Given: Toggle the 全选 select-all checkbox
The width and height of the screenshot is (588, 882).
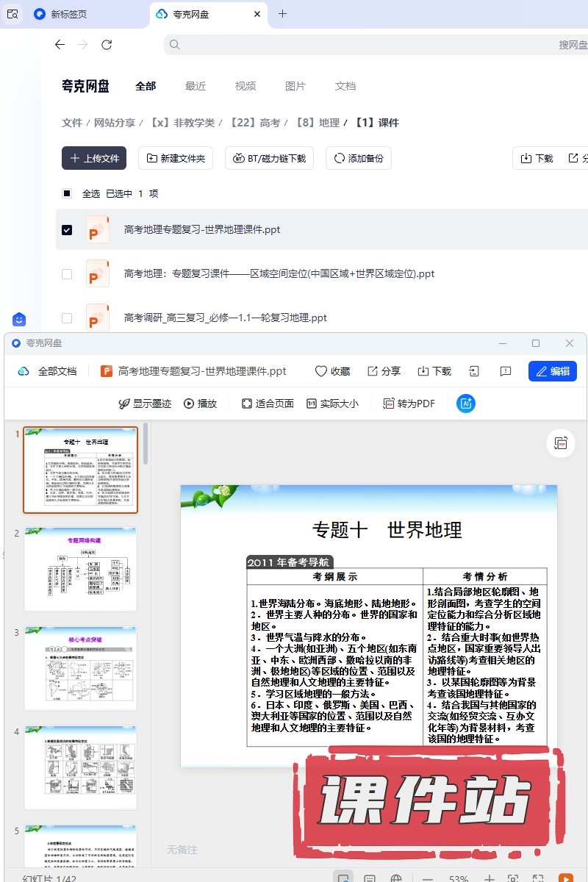Looking at the screenshot, I should pyautogui.click(x=67, y=193).
